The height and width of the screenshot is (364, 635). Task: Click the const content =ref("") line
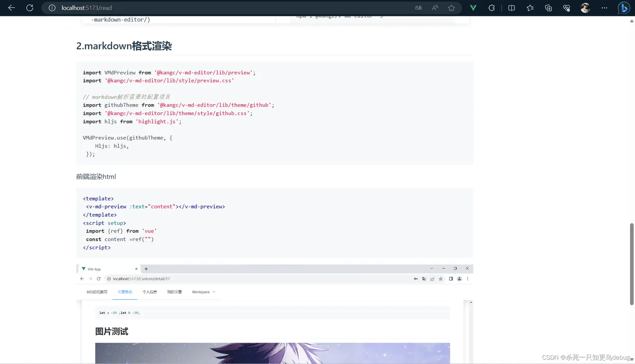(x=120, y=239)
